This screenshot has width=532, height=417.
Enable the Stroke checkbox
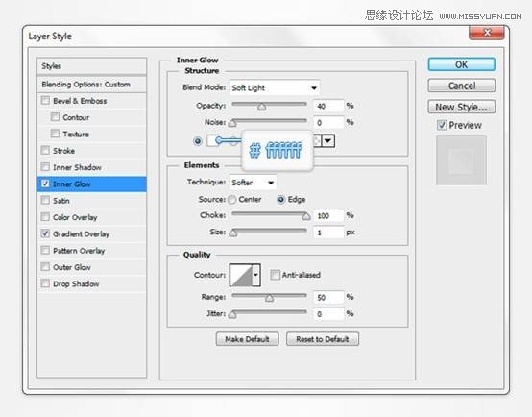(x=45, y=151)
